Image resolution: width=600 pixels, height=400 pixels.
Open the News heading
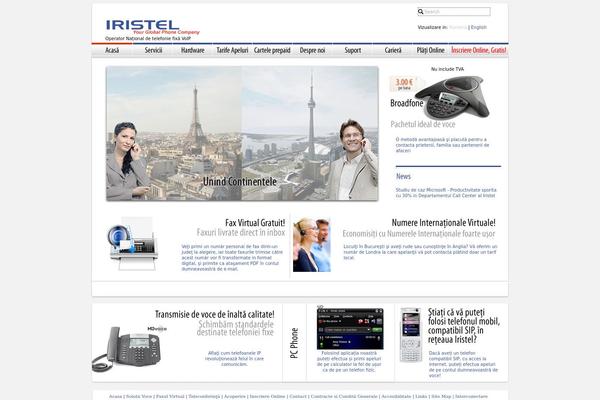pos(403,176)
